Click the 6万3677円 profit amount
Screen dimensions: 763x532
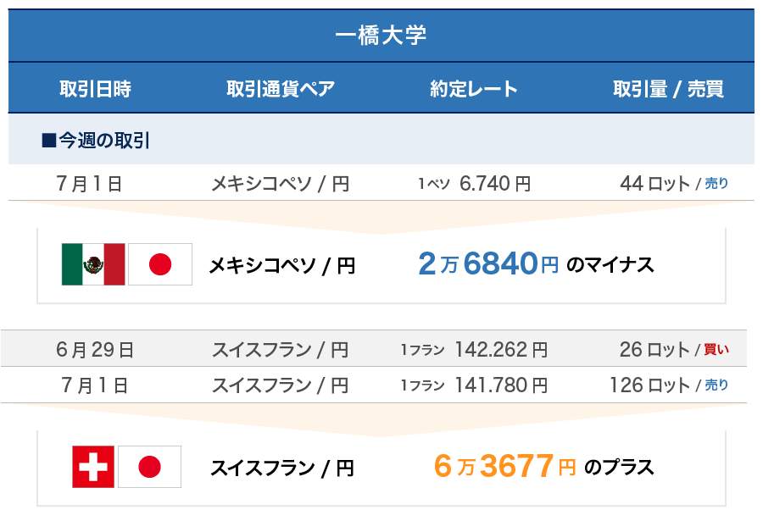(x=504, y=467)
